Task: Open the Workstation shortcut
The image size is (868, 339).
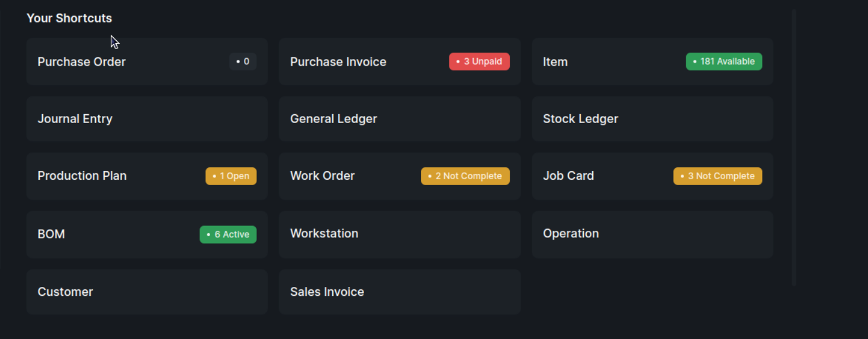Action: coord(400,234)
